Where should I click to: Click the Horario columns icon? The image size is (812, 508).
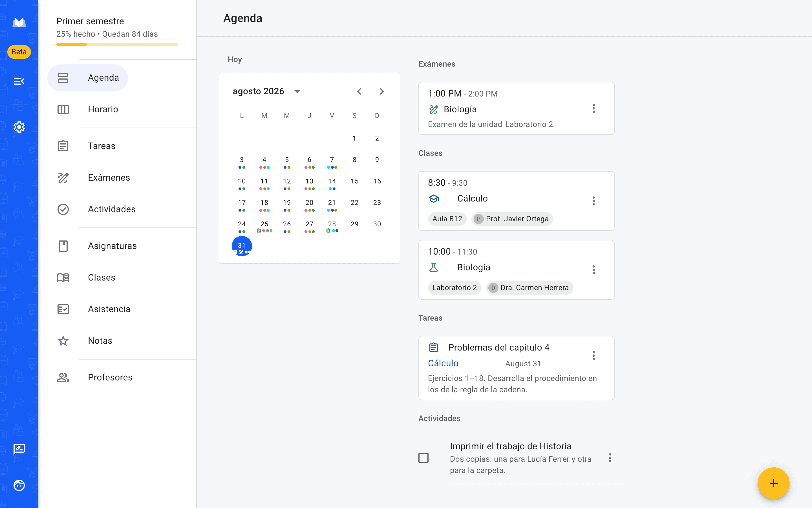tap(63, 109)
